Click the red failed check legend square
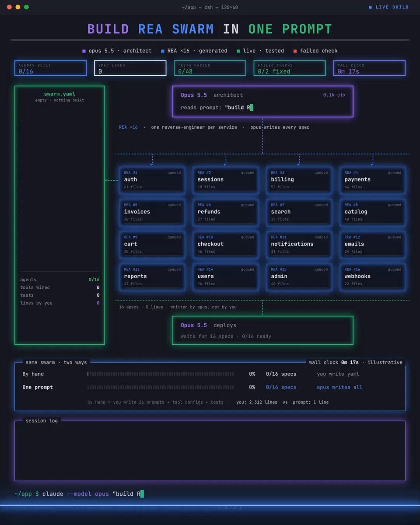The image size is (420, 525). tap(295, 51)
